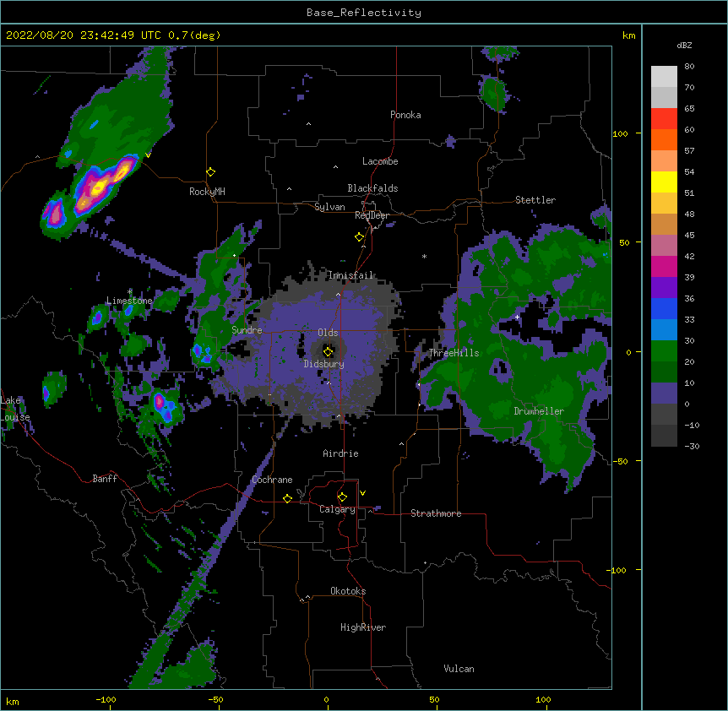
Task: Click the Banff label
Action: coord(105,479)
